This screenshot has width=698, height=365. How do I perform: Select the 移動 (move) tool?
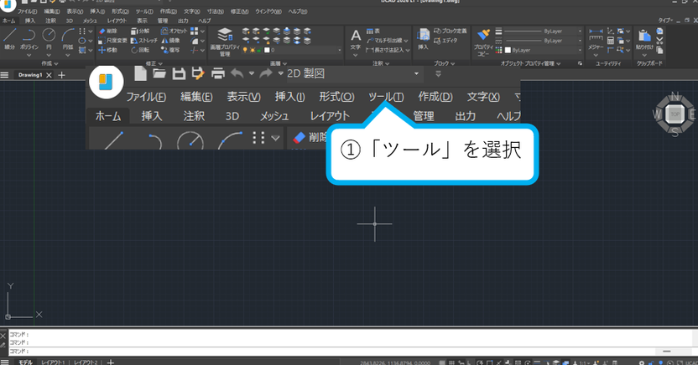107,50
